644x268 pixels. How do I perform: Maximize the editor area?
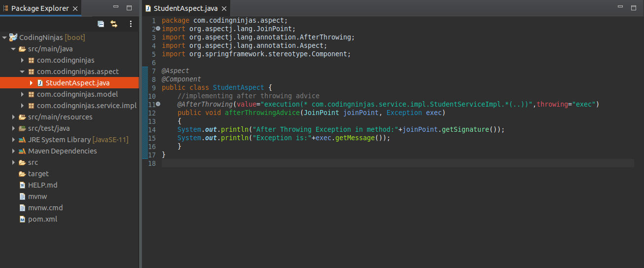pos(633,7)
